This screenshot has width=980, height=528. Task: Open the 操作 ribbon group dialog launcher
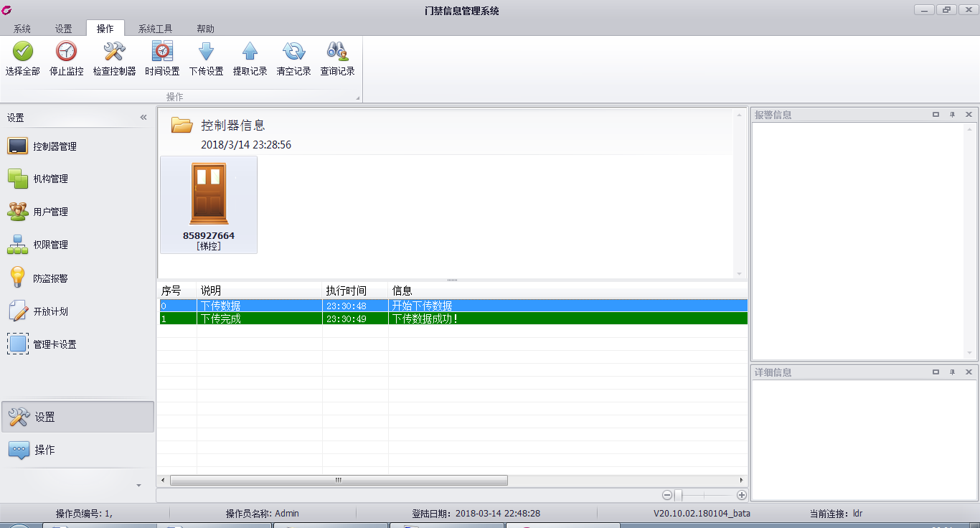(357, 97)
